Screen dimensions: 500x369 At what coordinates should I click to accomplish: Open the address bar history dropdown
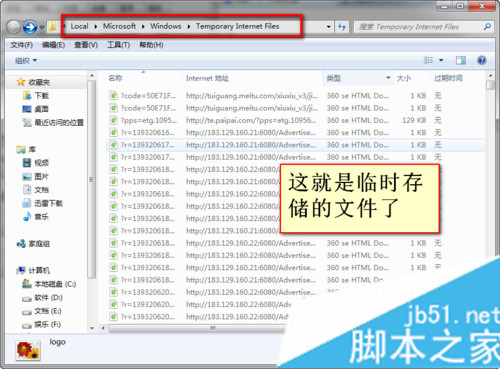(x=329, y=27)
